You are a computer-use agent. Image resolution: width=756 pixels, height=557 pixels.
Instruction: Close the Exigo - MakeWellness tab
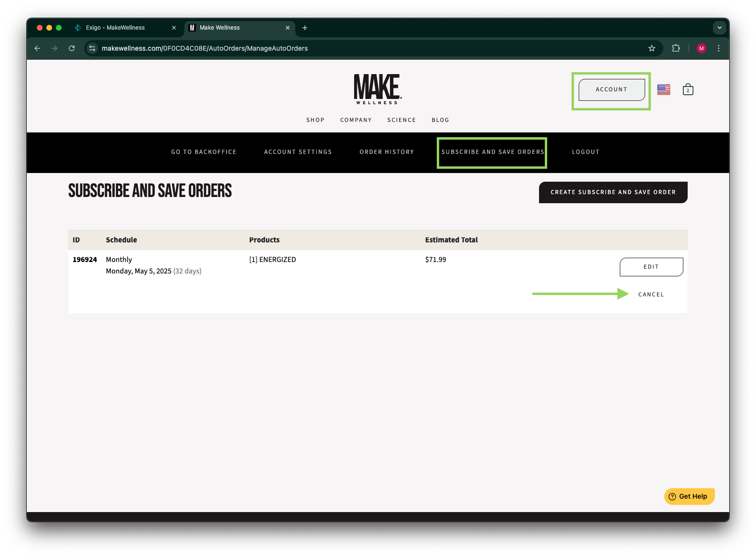(174, 28)
